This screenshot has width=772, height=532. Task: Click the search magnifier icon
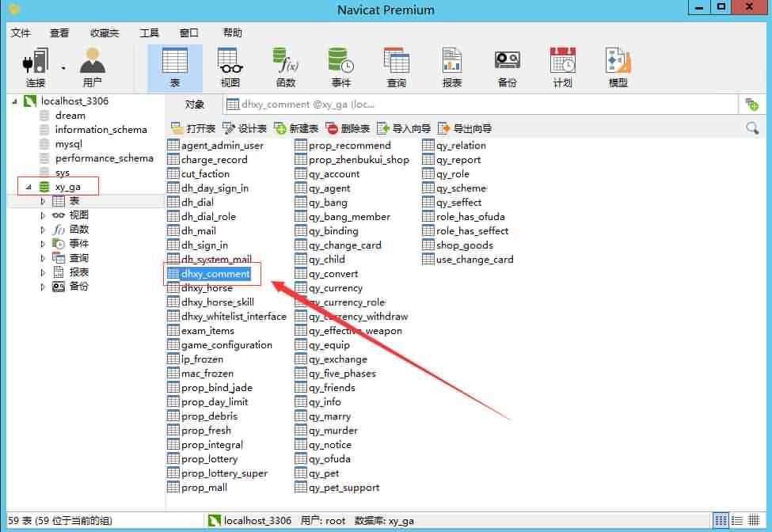coord(752,128)
